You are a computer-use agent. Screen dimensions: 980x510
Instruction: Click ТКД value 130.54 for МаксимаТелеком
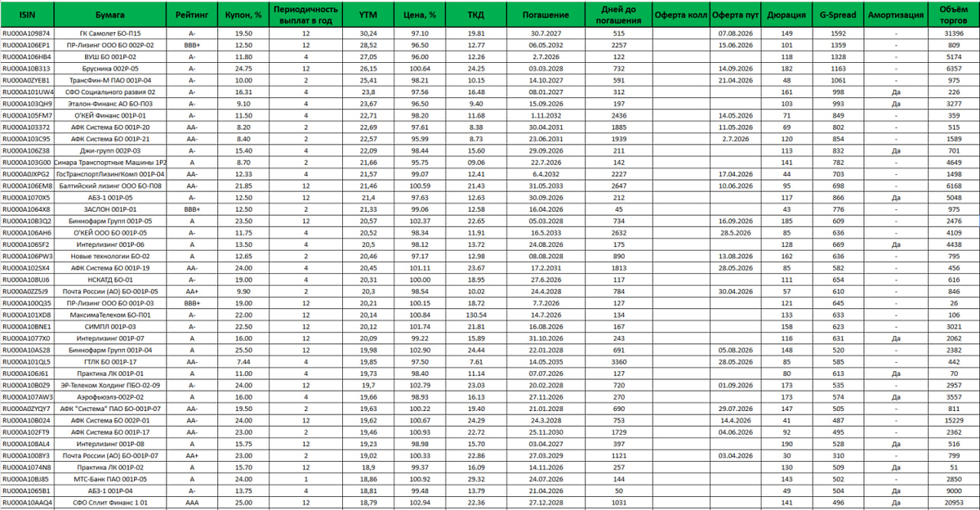click(x=475, y=315)
